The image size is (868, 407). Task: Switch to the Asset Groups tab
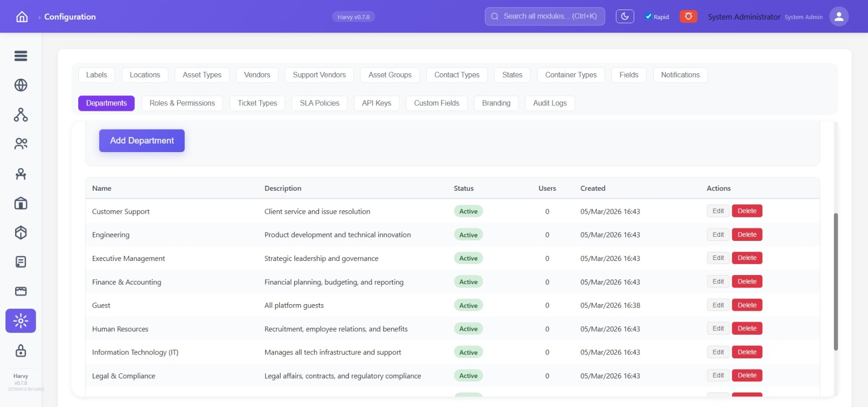click(x=390, y=75)
